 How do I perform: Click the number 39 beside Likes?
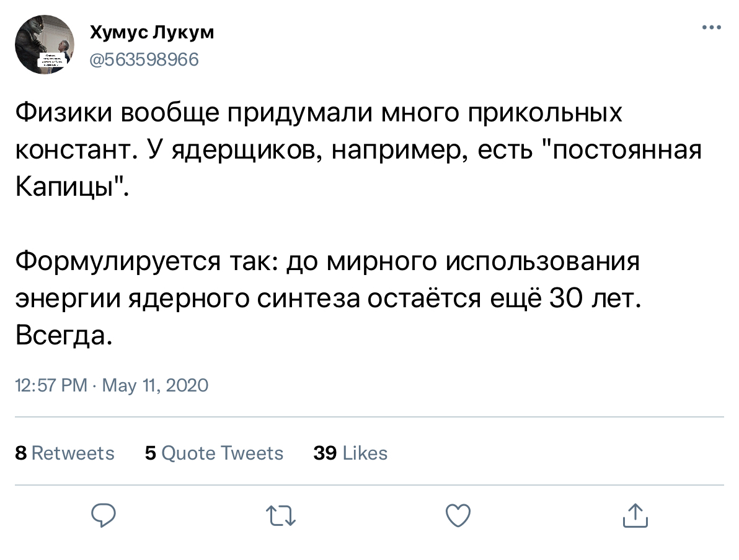325,453
